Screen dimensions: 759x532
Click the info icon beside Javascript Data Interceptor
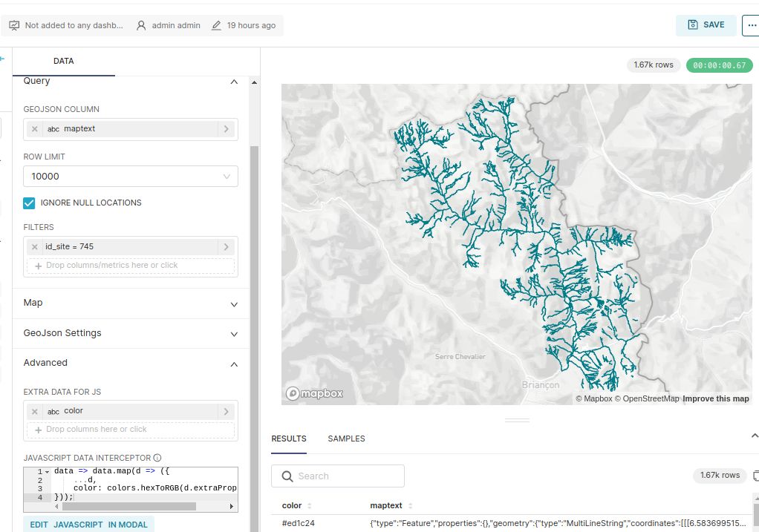click(157, 458)
